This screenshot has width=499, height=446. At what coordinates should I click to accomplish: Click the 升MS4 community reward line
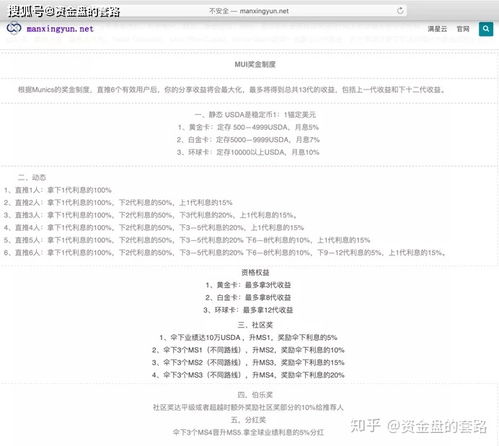click(248, 375)
